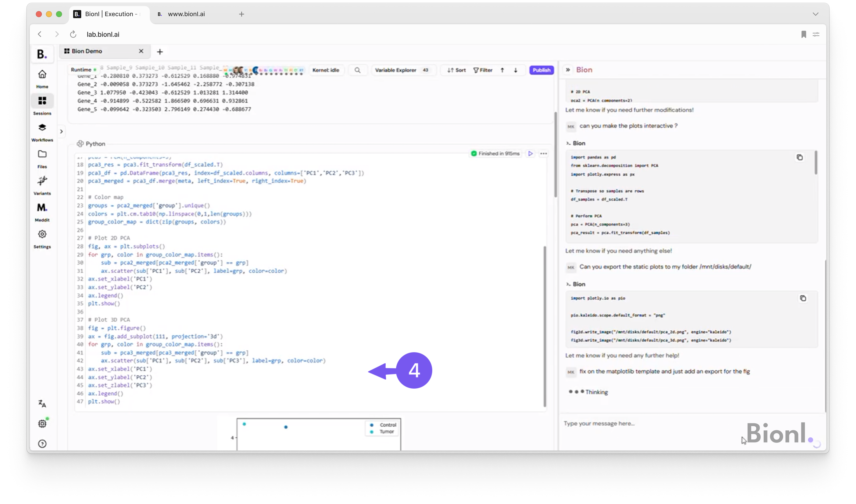The width and height of the screenshot is (856, 504).
Task: Click the Thinking indicator in chat
Action: (x=588, y=392)
